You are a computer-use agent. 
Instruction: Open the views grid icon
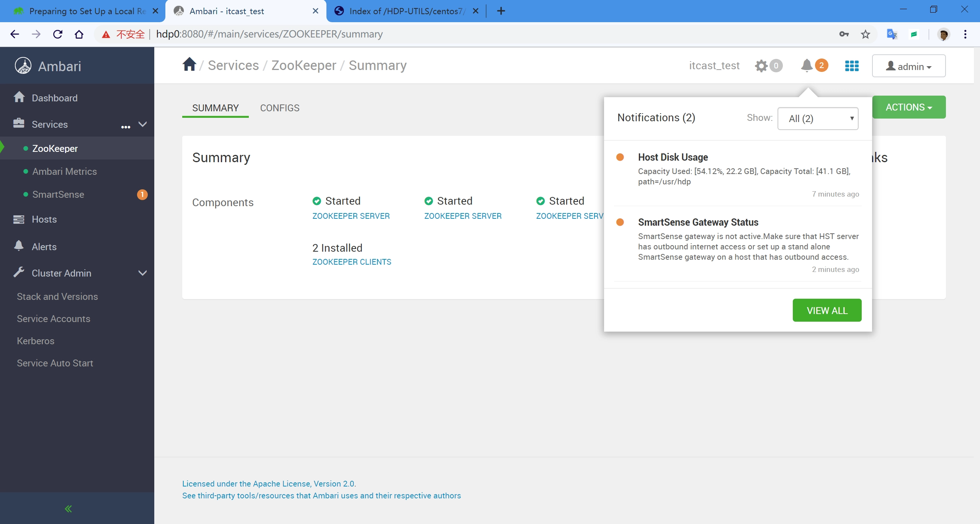point(852,66)
